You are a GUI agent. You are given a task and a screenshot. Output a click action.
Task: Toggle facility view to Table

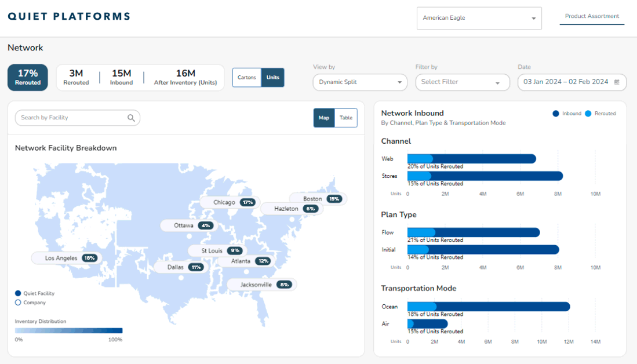pyautogui.click(x=346, y=118)
